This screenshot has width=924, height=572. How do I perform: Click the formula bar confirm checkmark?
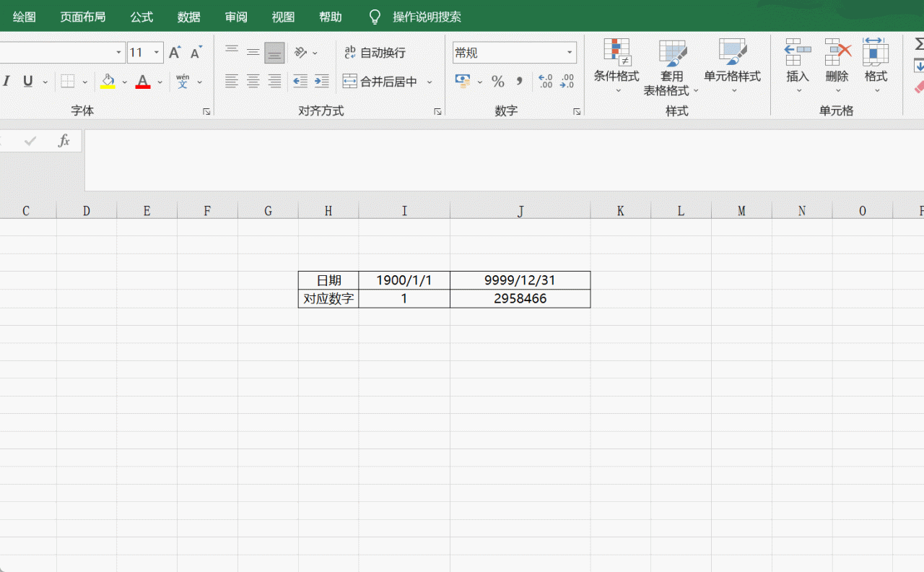[30, 141]
